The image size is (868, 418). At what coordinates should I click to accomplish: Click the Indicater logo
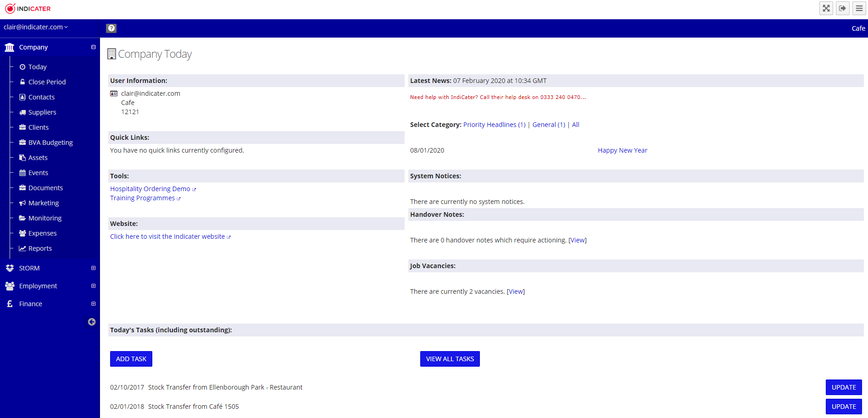coord(28,9)
